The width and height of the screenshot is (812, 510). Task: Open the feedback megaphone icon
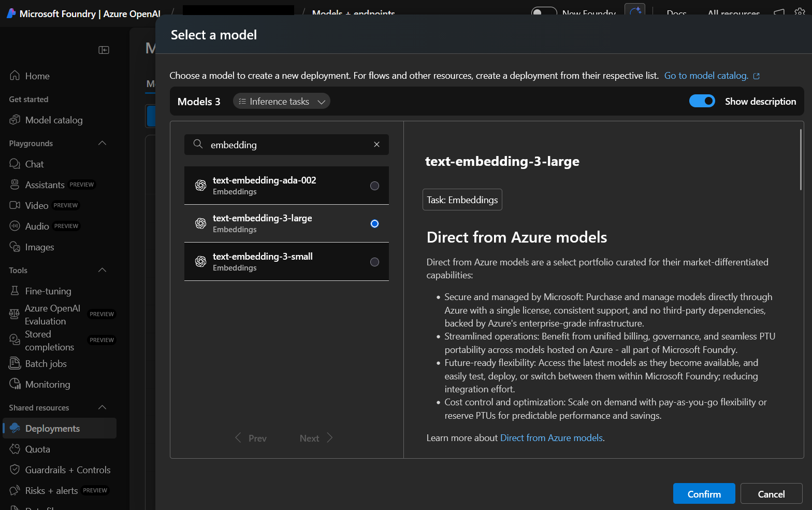(x=779, y=12)
